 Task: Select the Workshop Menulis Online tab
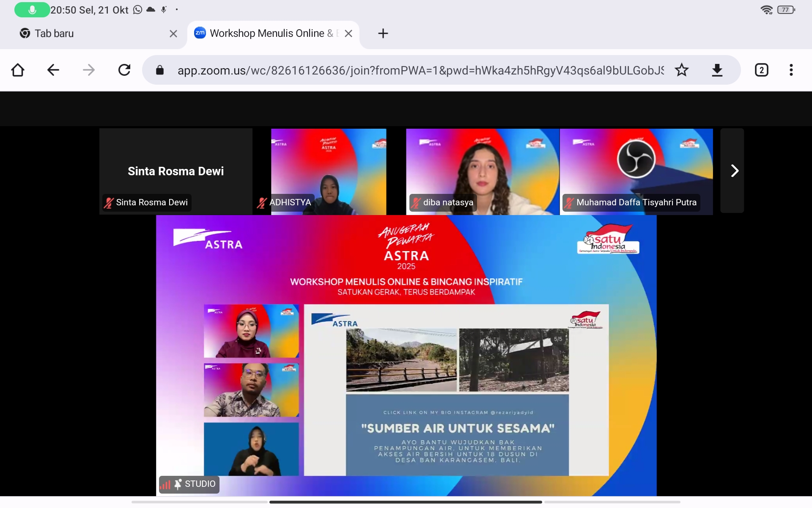[266, 33]
